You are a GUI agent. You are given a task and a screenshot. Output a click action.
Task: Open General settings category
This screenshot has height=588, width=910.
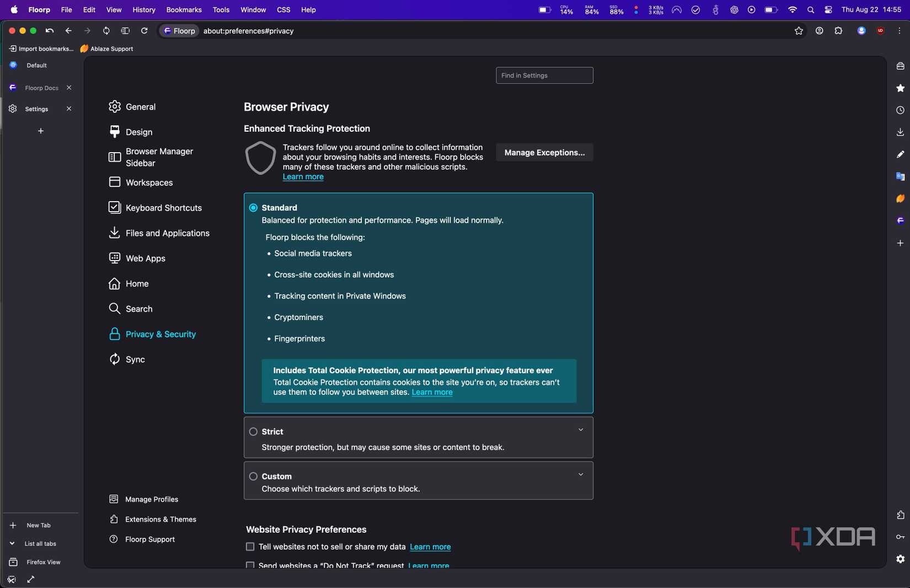click(132, 107)
